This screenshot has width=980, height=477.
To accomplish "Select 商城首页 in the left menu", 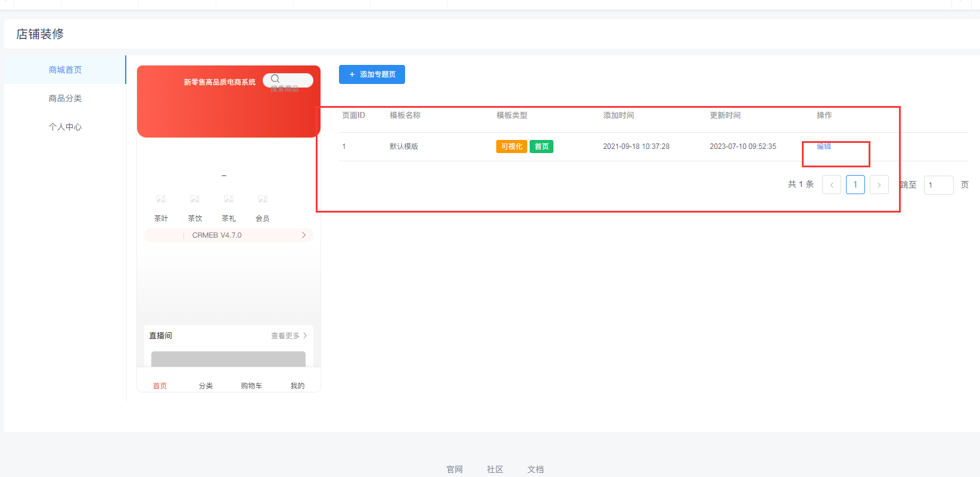I will pyautogui.click(x=65, y=70).
